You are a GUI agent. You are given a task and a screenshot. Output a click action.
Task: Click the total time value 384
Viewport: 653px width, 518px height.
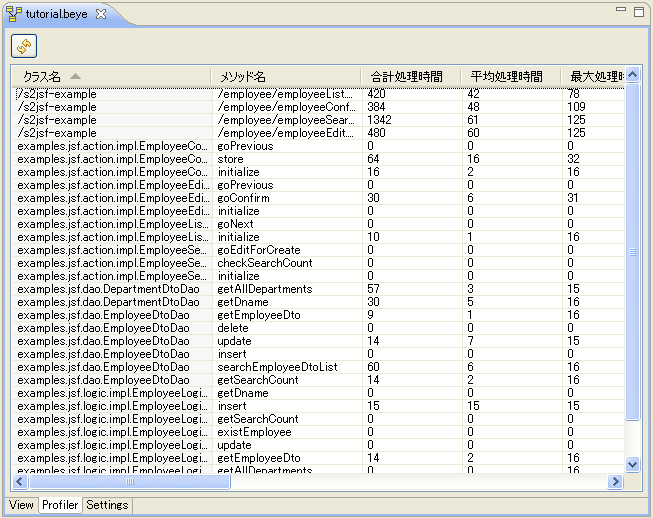tap(376, 107)
